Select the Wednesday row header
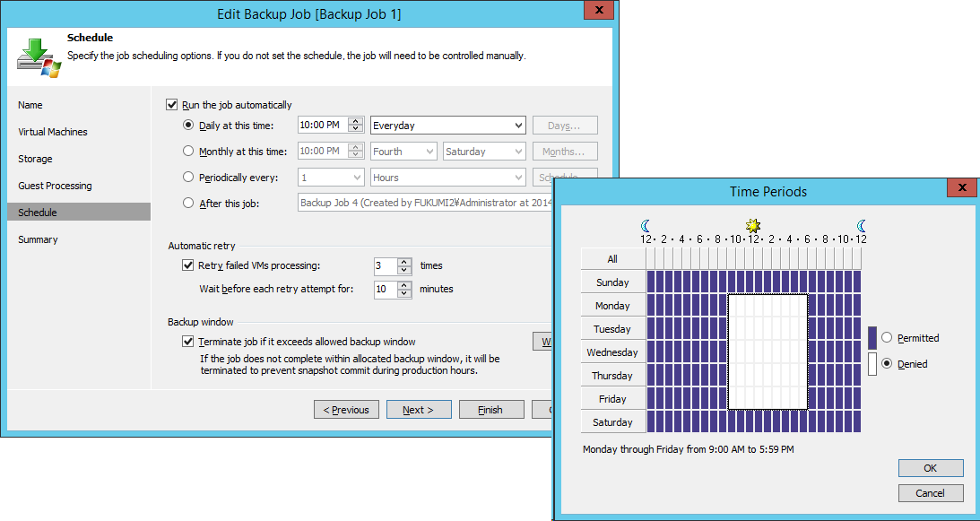Viewport: 980px width, 521px height. click(x=612, y=352)
